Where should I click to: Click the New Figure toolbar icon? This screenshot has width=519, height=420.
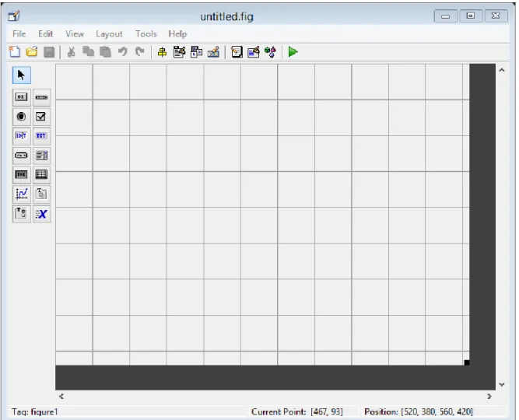15,51
